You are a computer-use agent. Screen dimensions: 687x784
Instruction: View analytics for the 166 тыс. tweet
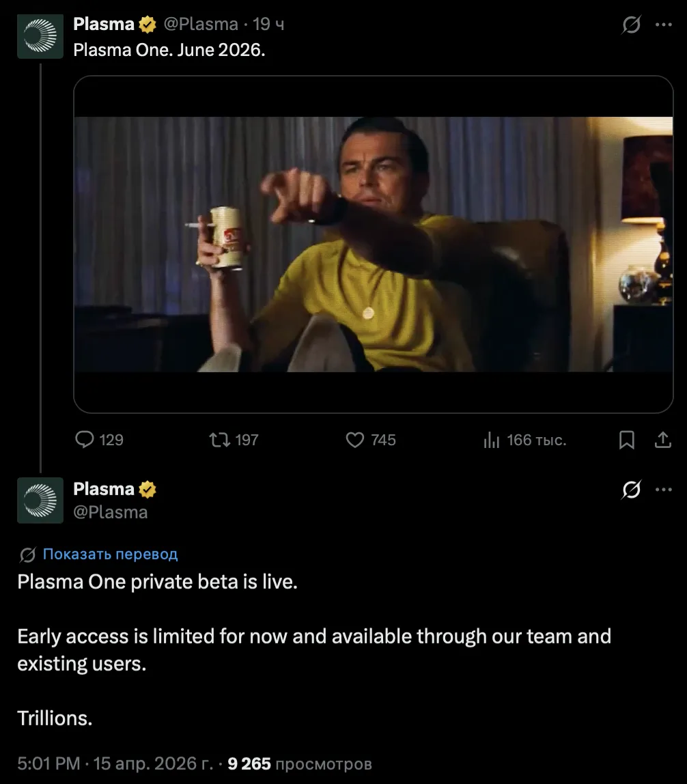click(x=492, y=440)
